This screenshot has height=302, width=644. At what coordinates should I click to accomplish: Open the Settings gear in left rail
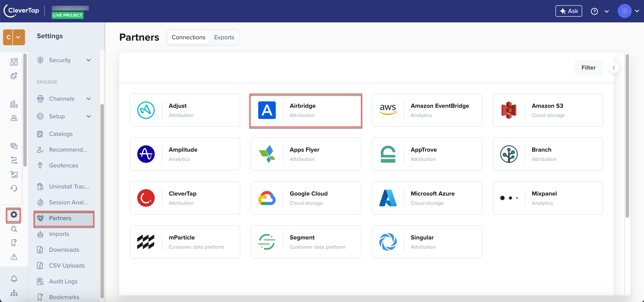(14, 215)
